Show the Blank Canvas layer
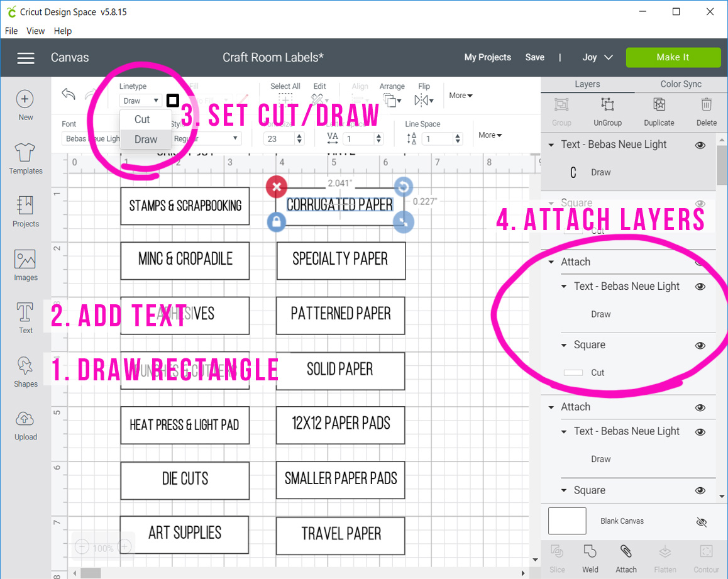The height and width of the screenshot is (579, 728). coord(702,522)
